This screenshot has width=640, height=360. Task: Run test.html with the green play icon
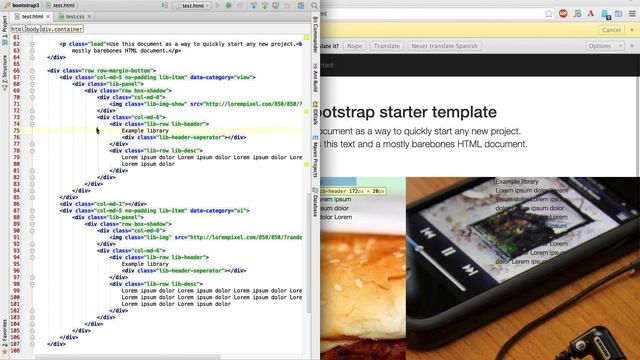218,5
